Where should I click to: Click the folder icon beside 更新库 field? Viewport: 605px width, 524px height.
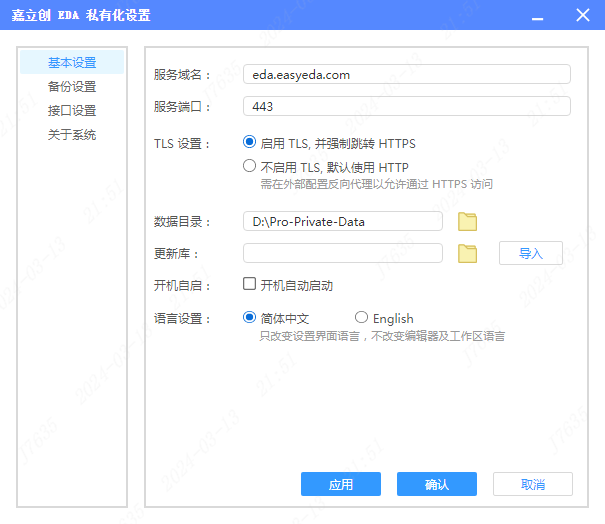point(467,254)
